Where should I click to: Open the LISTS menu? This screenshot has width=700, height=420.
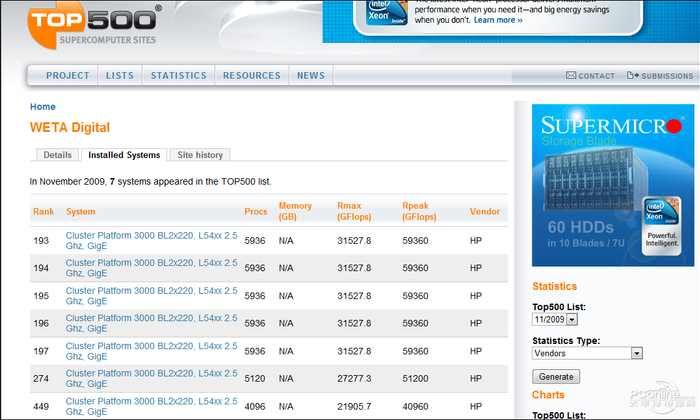pyautogui.click(x=120, y=75)
